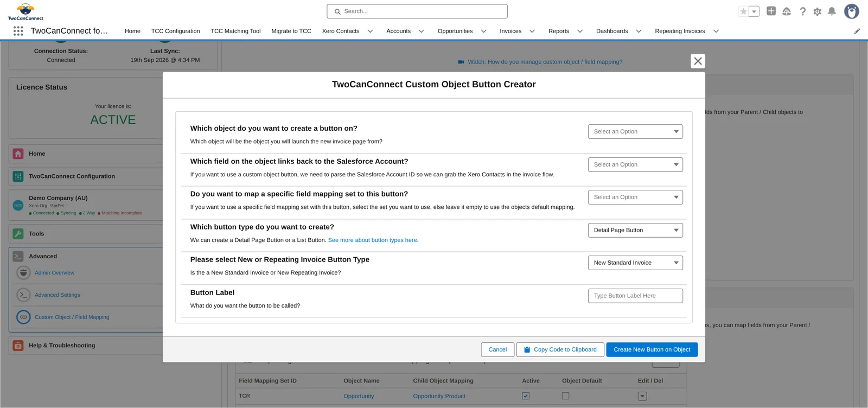Expand the Reports nav chevron
Screen dimensions: 868x408
tap(580, 31)
